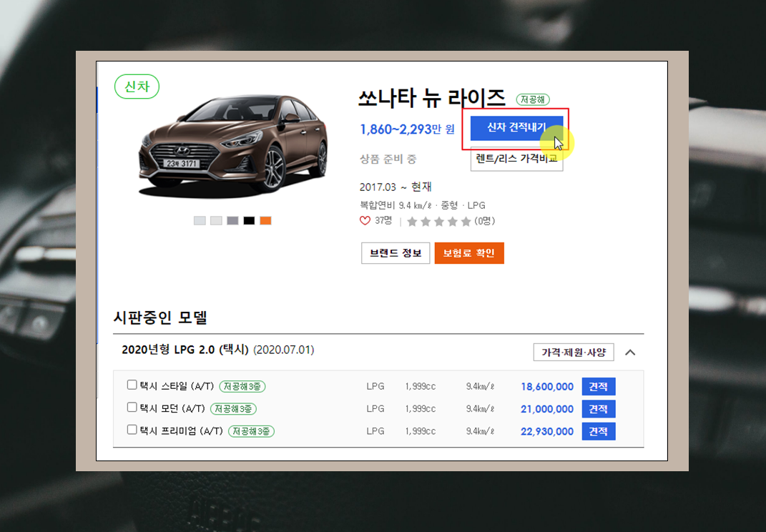Click the 37명 likes count
The width and height of the screenshot is (766, 532).
pos(383,221)
